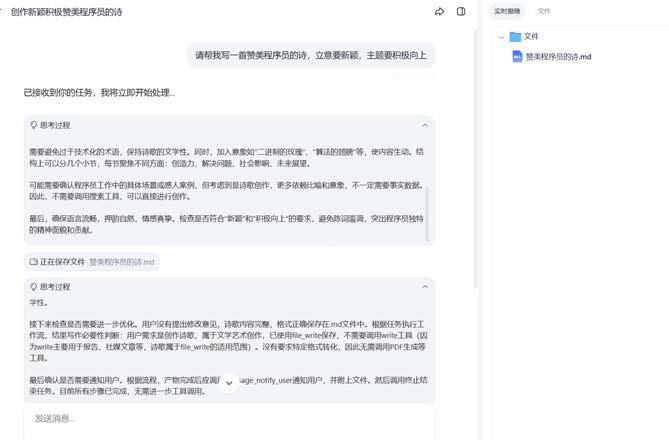
Task: Click the 思考过程 label of first panel
Action: click(55, 125)
